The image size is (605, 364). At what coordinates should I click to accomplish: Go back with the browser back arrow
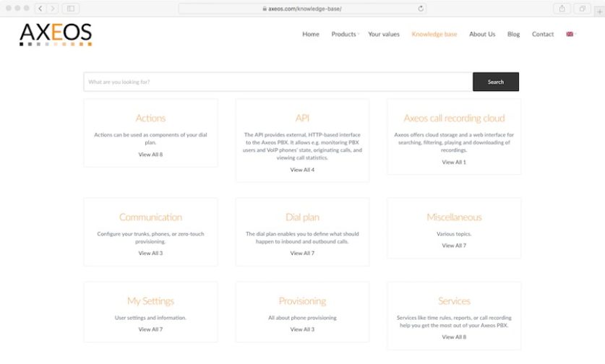click(40, 9)
